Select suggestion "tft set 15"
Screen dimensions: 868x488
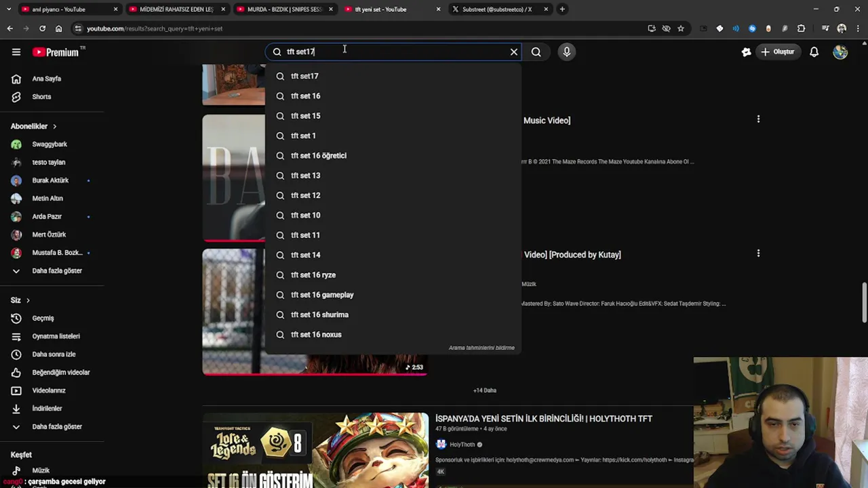393,116
